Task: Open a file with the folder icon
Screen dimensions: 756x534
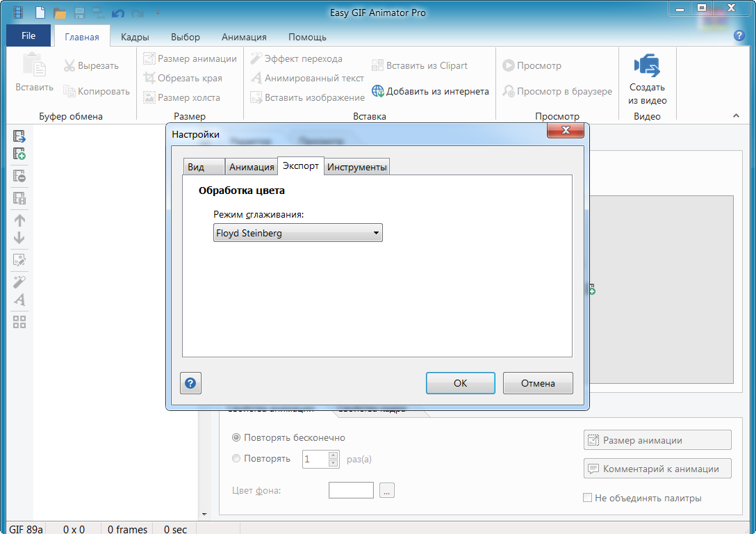Action: [x=60, y=13]
